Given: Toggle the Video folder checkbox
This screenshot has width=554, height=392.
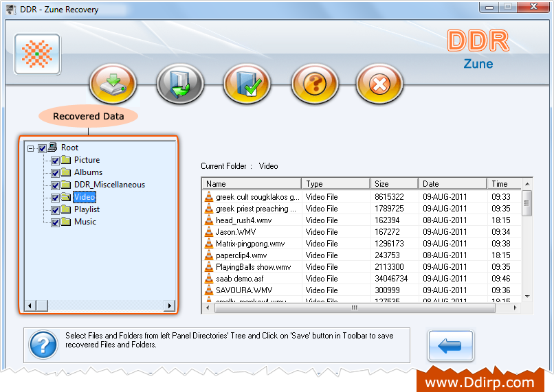Looking at the screenshot, I should [55, 198].
